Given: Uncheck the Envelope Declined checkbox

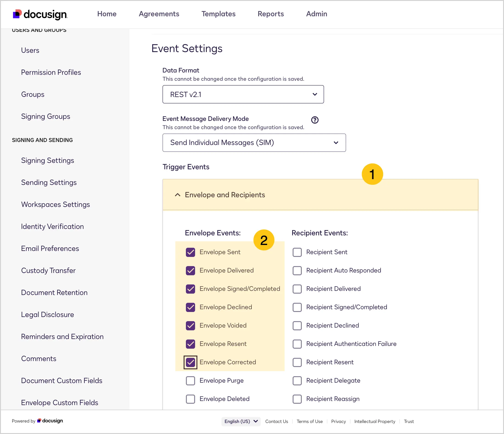Looking at the screenshot, I should click(x=190, y=307).
